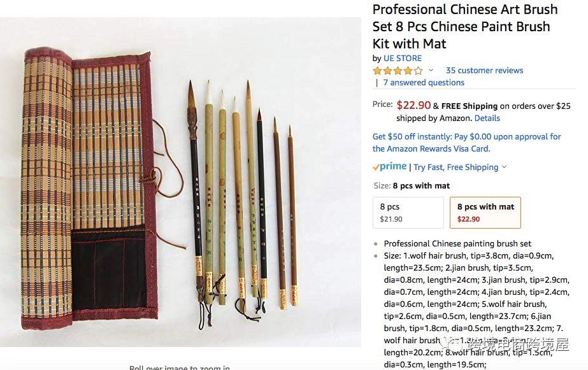Click the first star in rating
The width and height of the screenshot is (588, 370).
click(377, 71)
